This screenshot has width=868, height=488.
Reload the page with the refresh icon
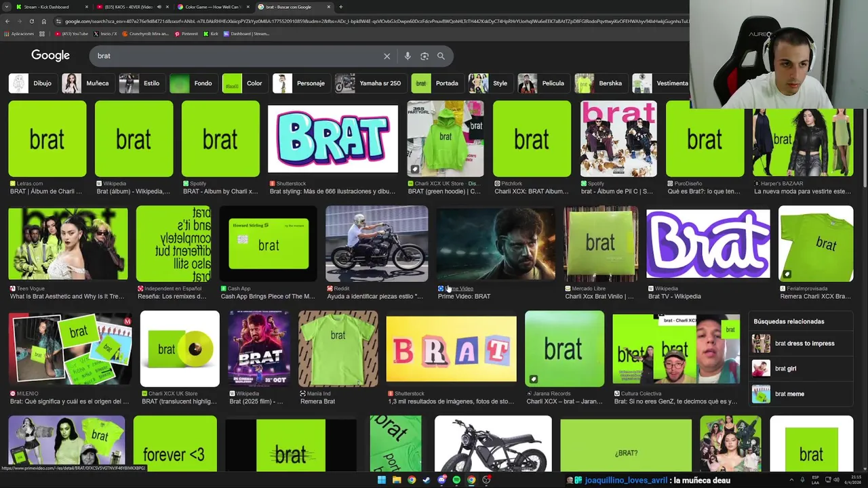pos(31,21)
